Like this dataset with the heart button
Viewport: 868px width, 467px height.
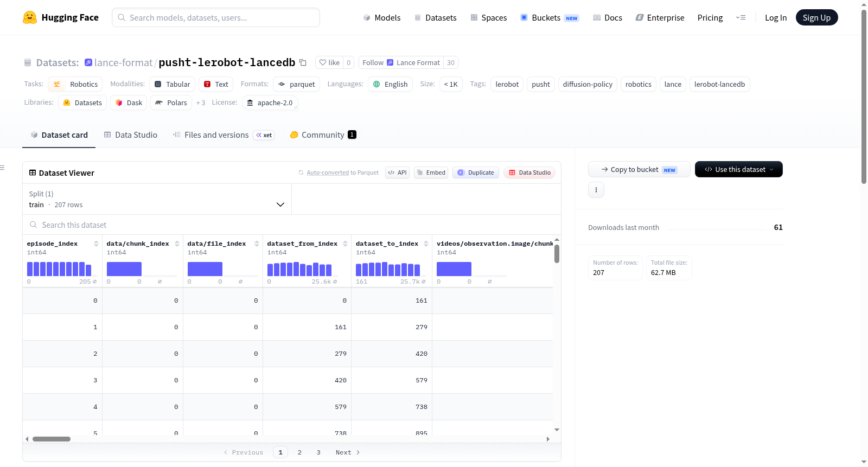pyautogui.click(x=329, y=62)
